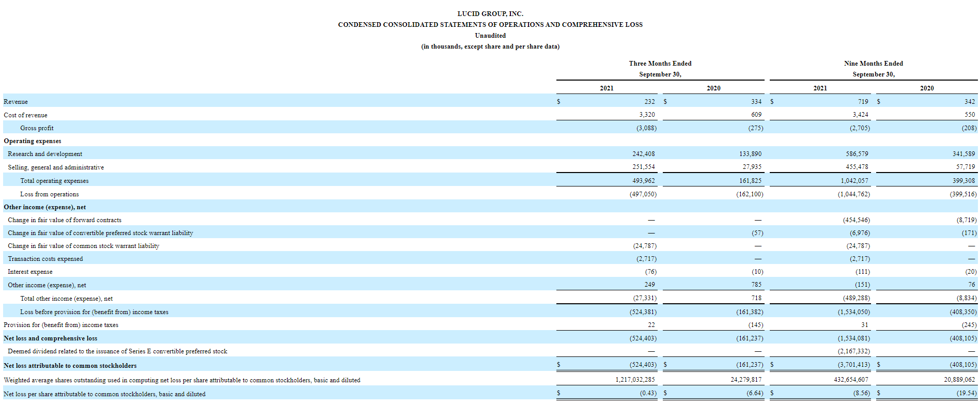The image size is (980, 405).
Task: Click the "Unaudited" subtitle text
Action: point(490,36)
